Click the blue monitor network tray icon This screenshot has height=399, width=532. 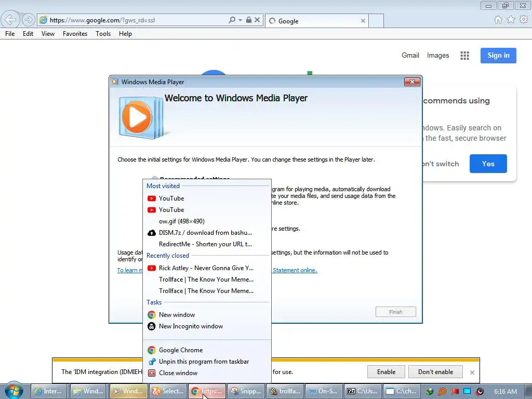point(467,392)
